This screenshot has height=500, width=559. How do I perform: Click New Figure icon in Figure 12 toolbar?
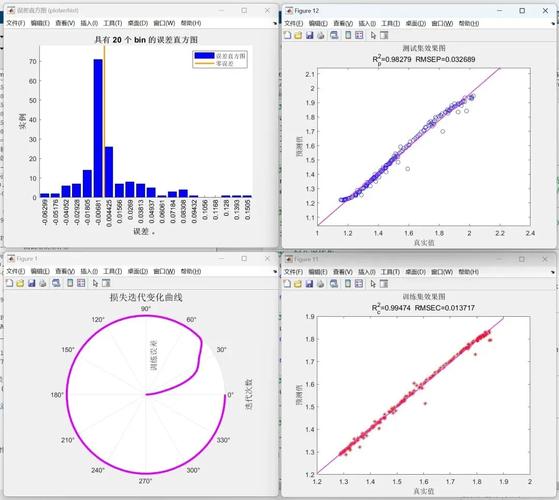287,35
